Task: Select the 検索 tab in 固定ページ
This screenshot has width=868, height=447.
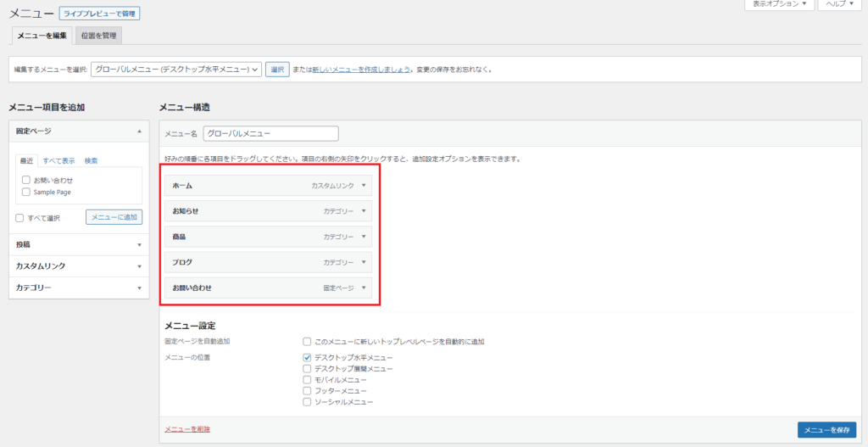Action: tap(91, 161)
